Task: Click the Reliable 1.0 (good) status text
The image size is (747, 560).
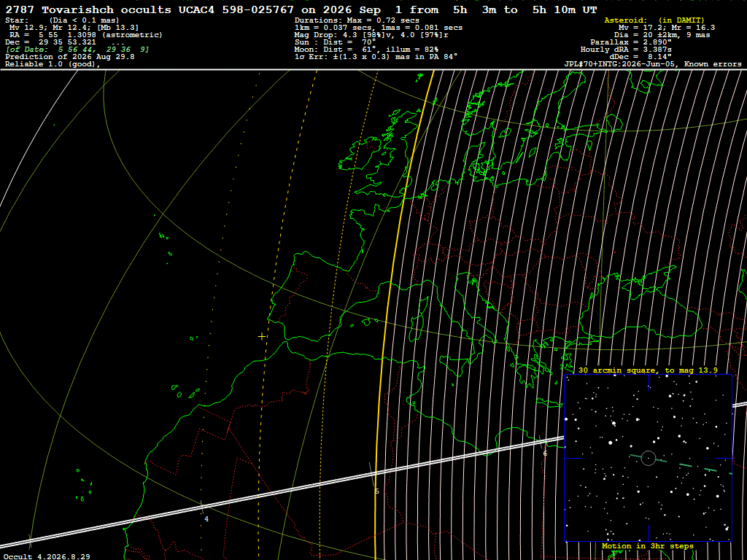Action: (x=53, y=64)
